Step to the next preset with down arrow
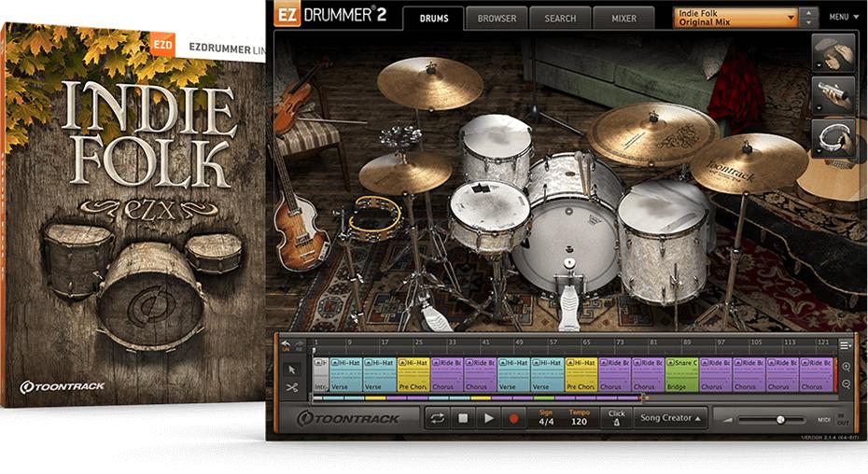Viewport: 868px width, 474px height. (809, 22)
